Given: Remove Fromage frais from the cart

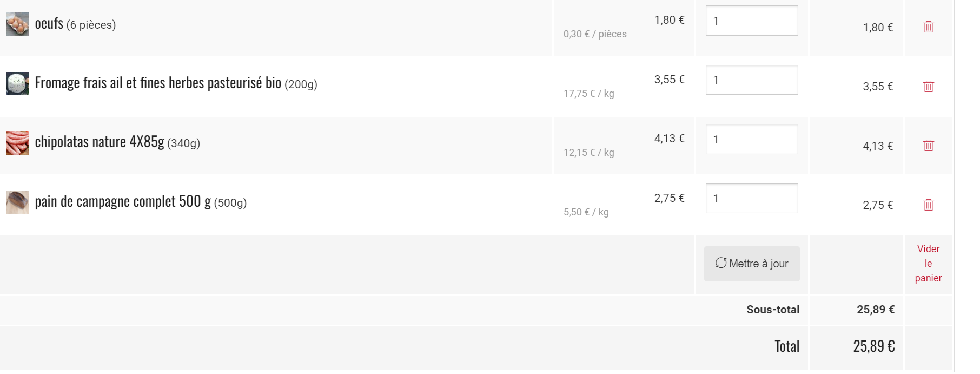Looking at the screenshot, I should click(928, 86).
